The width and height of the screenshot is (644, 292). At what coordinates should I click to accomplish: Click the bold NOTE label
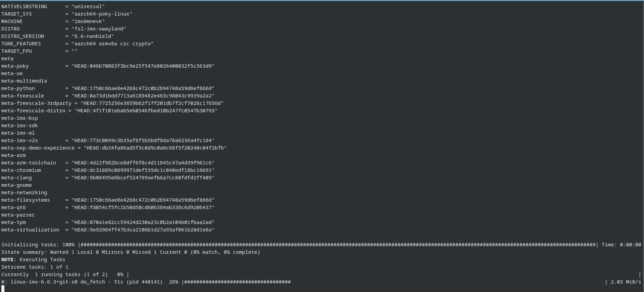point(7,260)
